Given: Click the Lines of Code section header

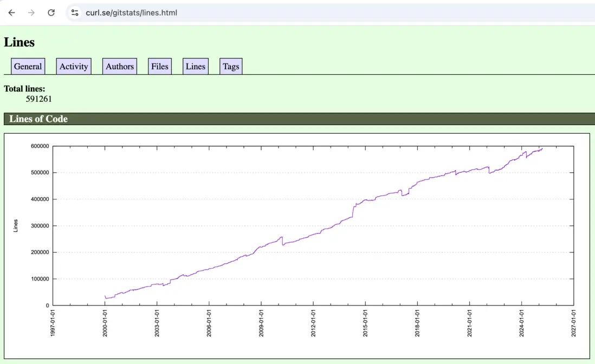Looking at the screenshot, I should pyautogui.click(x=38, y=119).
